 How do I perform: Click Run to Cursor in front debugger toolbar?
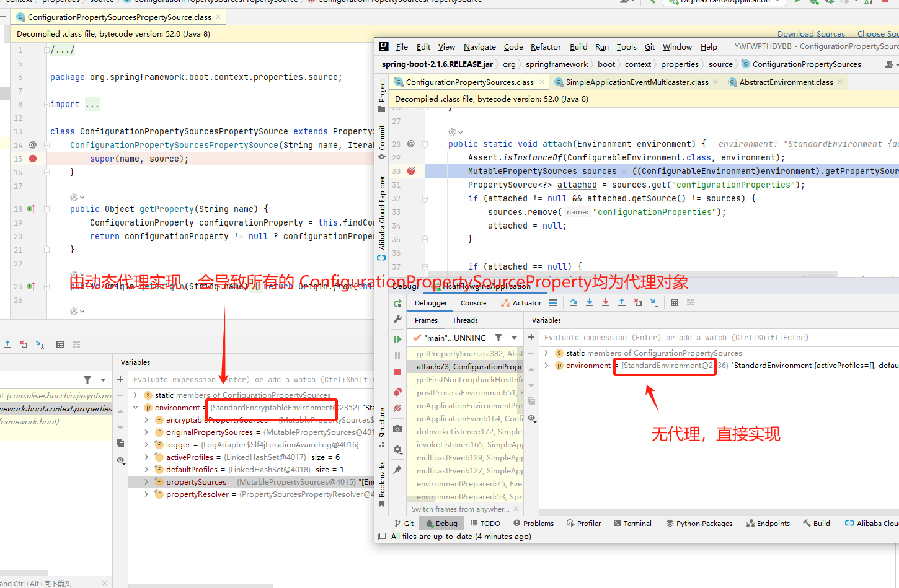click(x=654, y=302)
